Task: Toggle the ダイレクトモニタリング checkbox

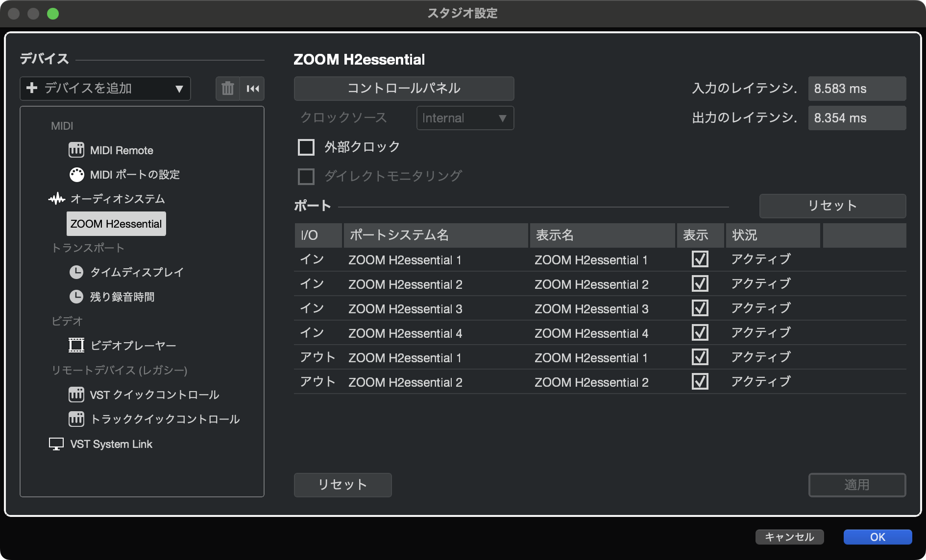Action: pos(306,176)
